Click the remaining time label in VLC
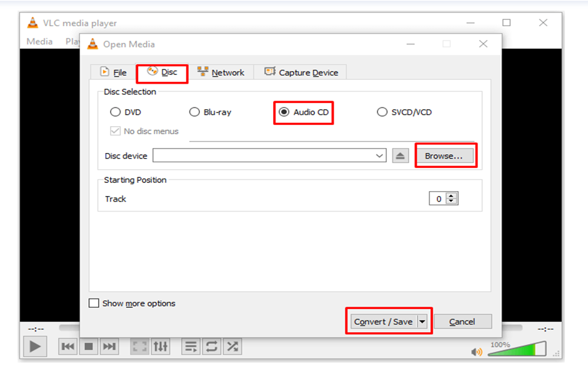Image resolution: width=588 pixels, height=369 pixels. pyautogui.click(x=546, y=329)
